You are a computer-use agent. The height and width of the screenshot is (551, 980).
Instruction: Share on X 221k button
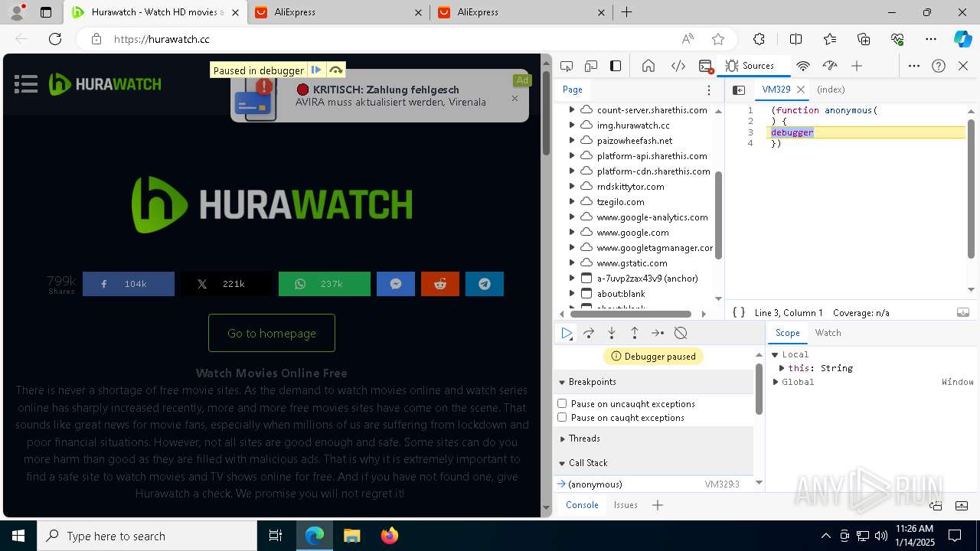click(227, 284)
